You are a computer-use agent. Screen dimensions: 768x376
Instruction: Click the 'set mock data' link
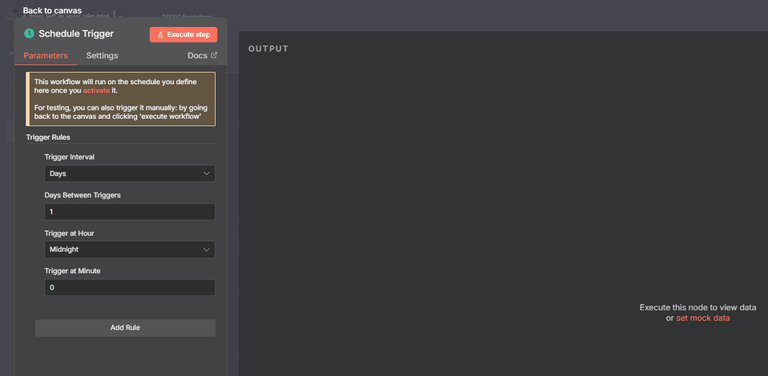703,318
